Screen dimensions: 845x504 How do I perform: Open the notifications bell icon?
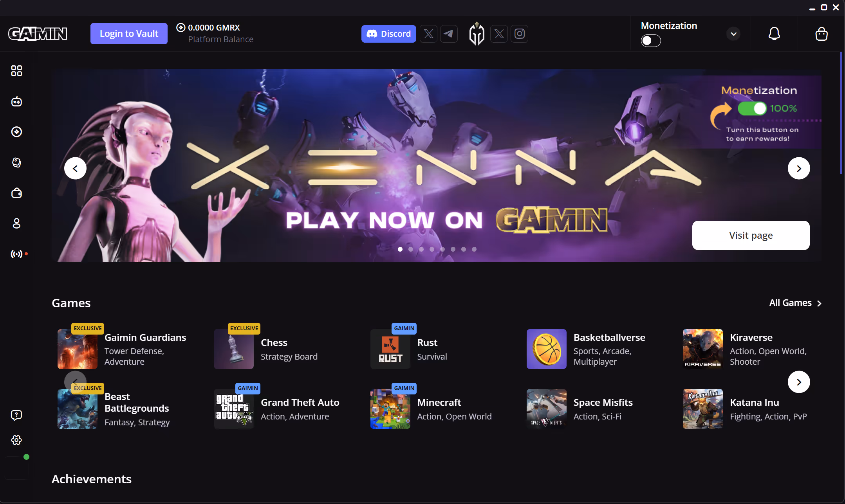tap(774, 34)
